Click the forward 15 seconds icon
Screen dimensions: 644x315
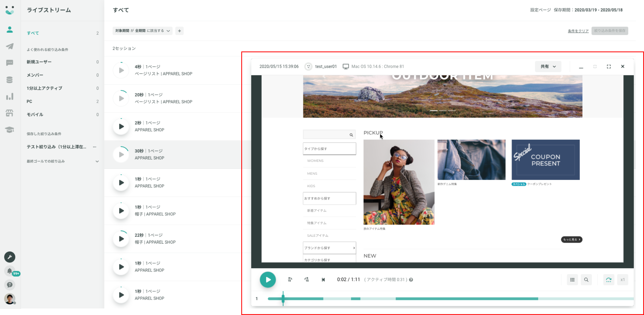[x=307, y=280]
